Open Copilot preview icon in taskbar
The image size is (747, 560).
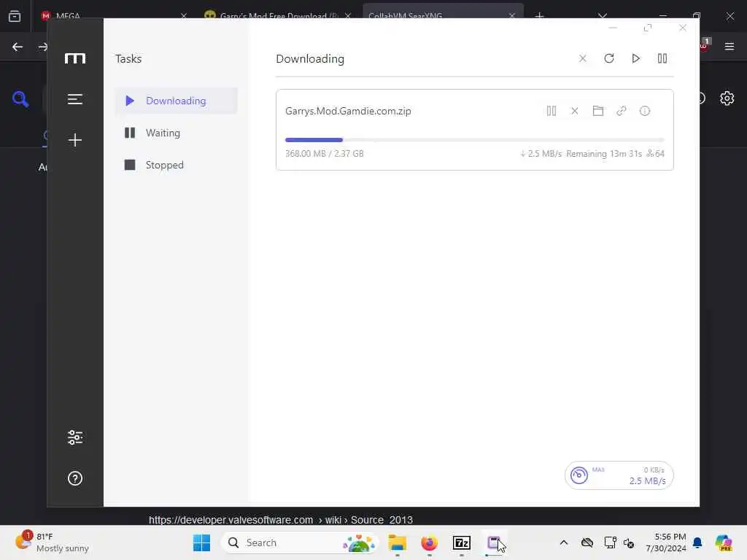click(723, 542)
